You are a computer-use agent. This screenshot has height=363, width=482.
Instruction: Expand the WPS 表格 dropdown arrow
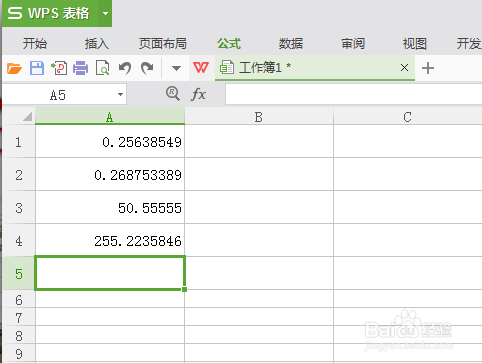tap(105, 14)
